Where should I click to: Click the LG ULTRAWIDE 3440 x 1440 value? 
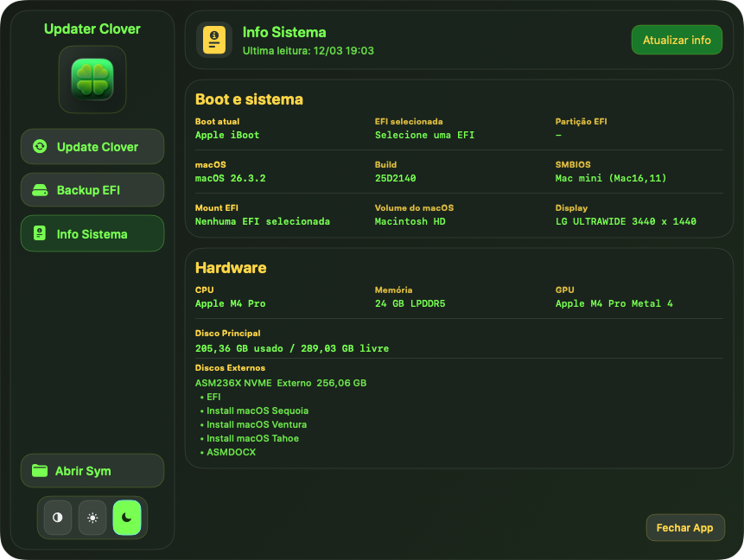click(x=626, y=221)
